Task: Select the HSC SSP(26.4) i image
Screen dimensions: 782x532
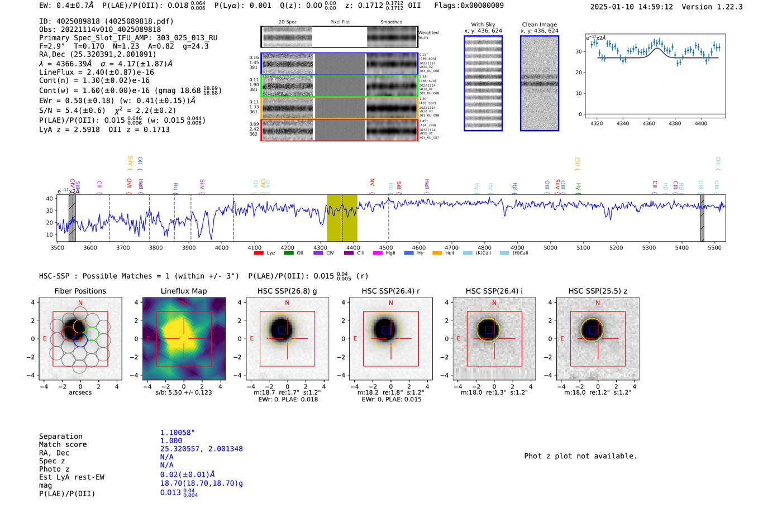Action: [494, 339]
